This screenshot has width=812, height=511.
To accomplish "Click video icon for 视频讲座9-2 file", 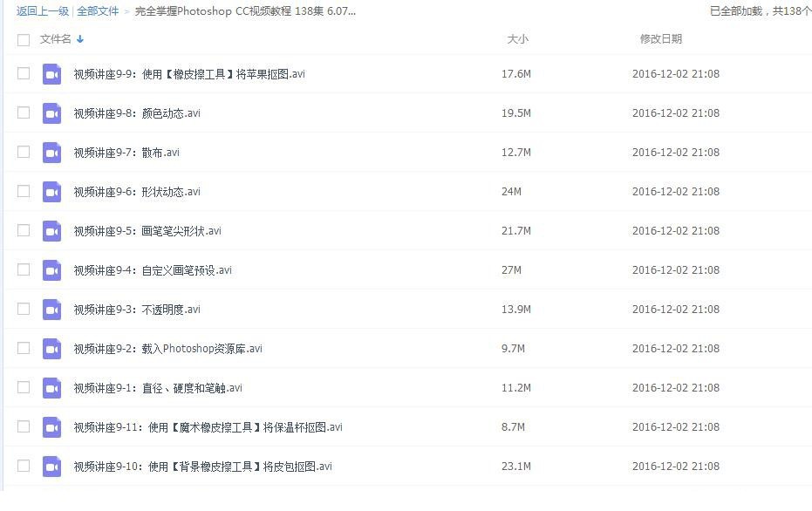I will pyautogui.click(x=51, y=349).
